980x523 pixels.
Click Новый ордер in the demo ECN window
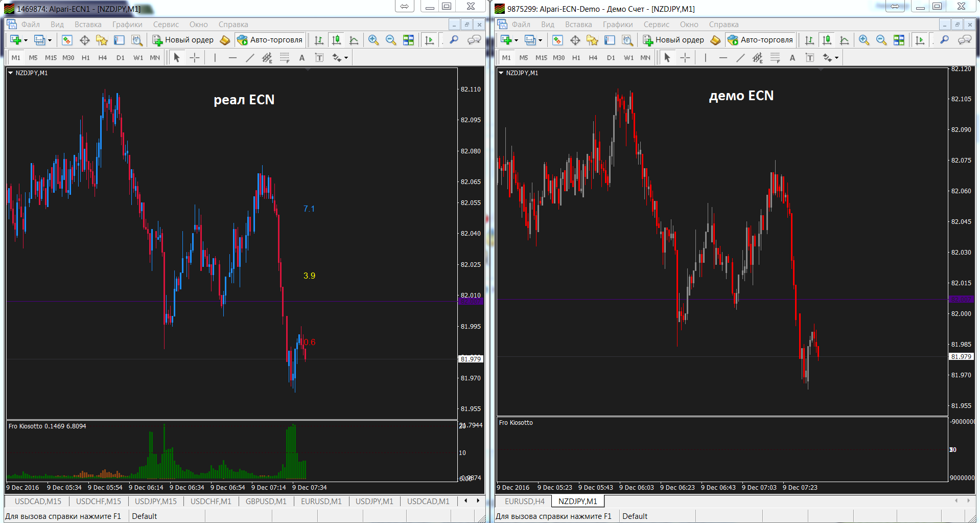673,40
